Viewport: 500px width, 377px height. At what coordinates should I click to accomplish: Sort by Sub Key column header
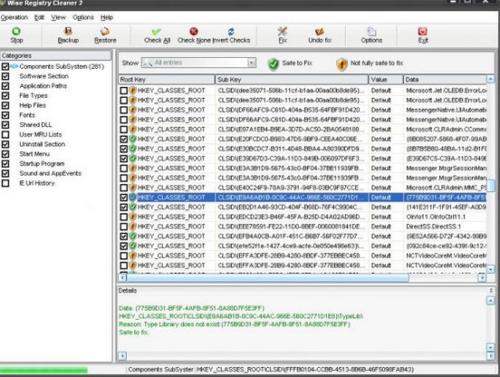(292, 79)
